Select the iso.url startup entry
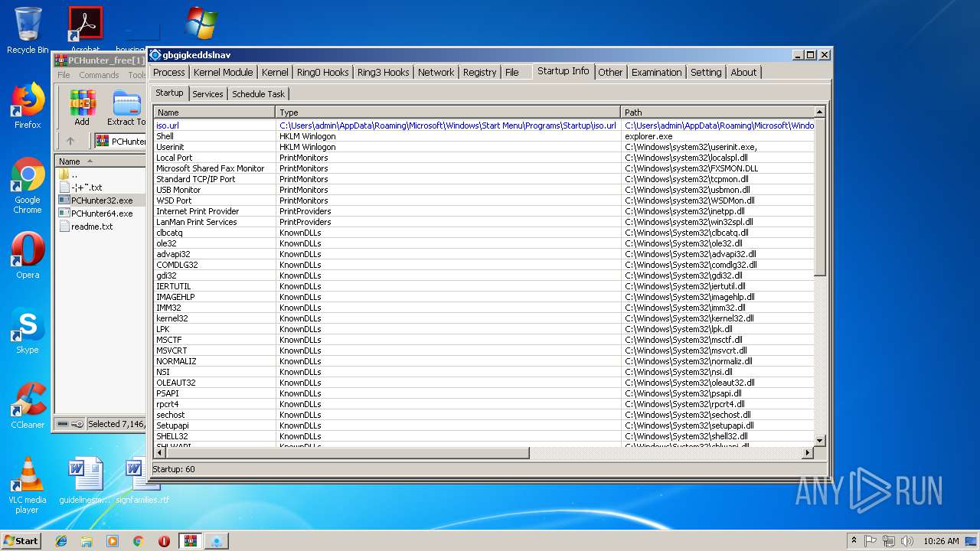The width and height of the screenshot is (980, 551). click(x=483, y=126)
